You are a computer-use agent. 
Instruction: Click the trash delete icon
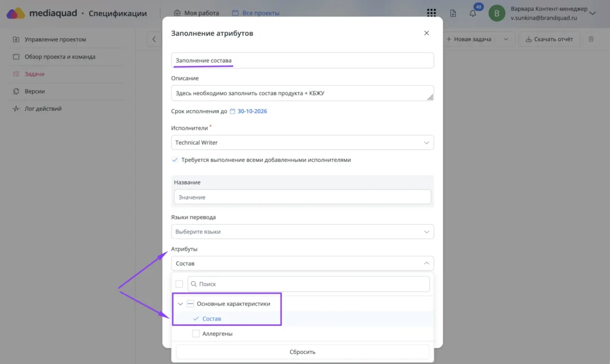point(591,39)
